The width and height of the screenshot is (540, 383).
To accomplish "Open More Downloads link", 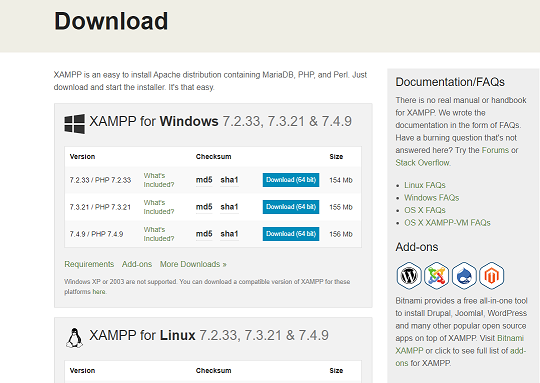I will 193,264.
